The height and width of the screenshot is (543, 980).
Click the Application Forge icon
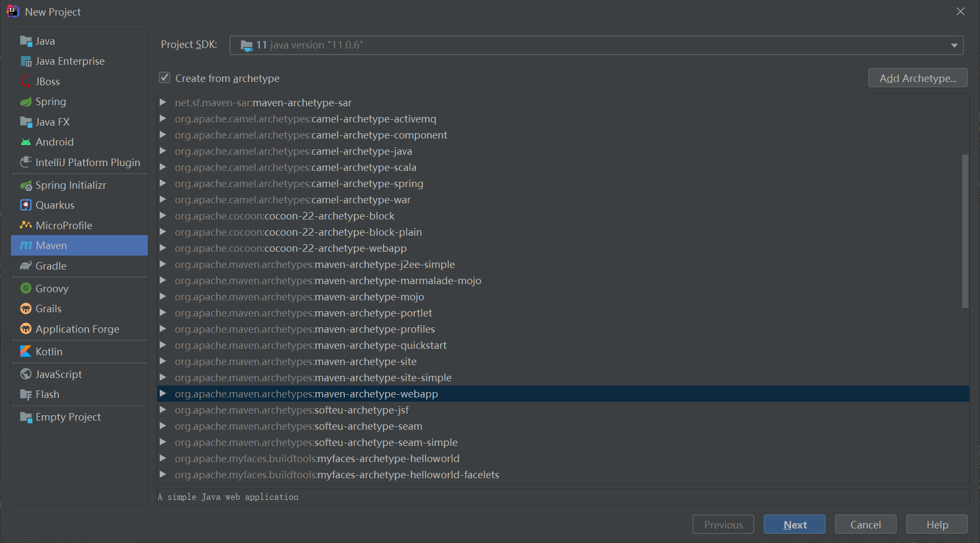pyautogui.click(x=26, y=329)
